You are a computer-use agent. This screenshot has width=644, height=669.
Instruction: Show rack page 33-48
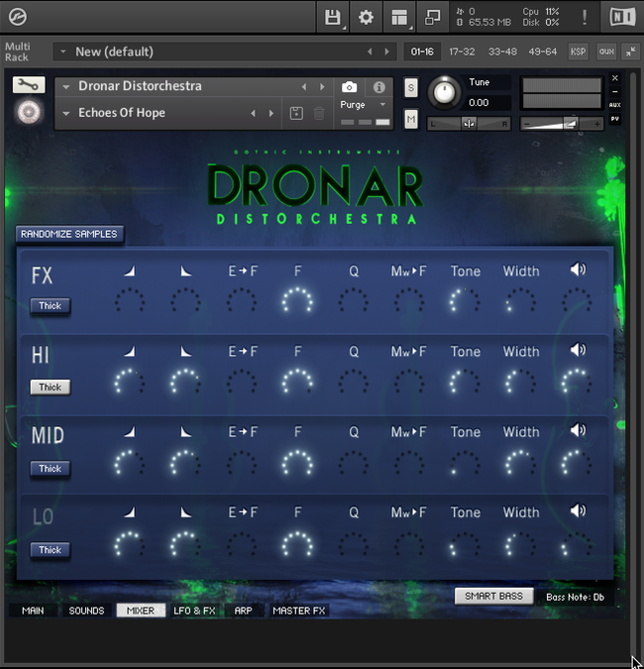(502, 52)
